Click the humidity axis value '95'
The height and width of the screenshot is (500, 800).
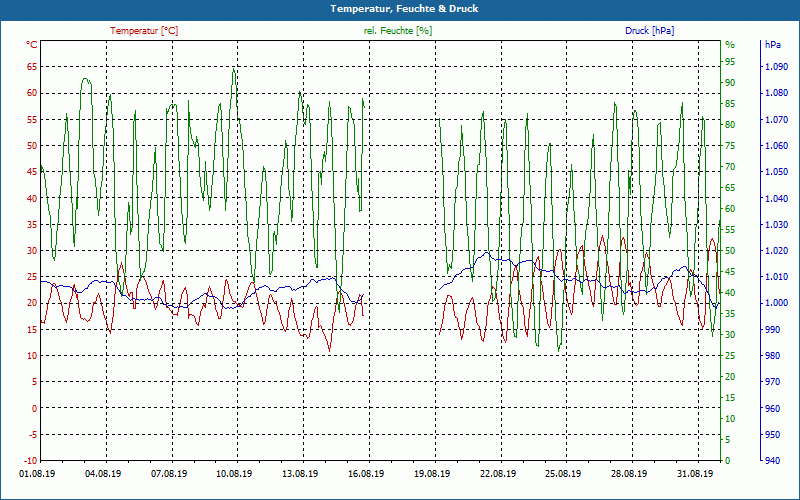(x=731, y=62)
